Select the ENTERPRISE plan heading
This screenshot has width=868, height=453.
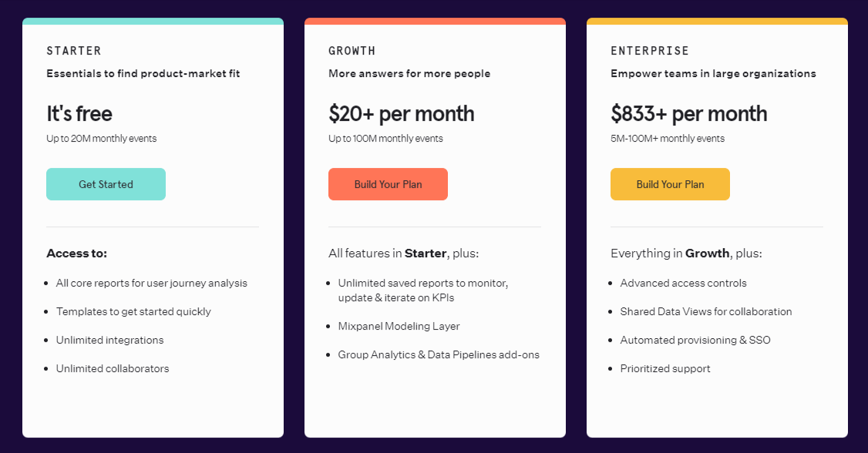[650, 51]
